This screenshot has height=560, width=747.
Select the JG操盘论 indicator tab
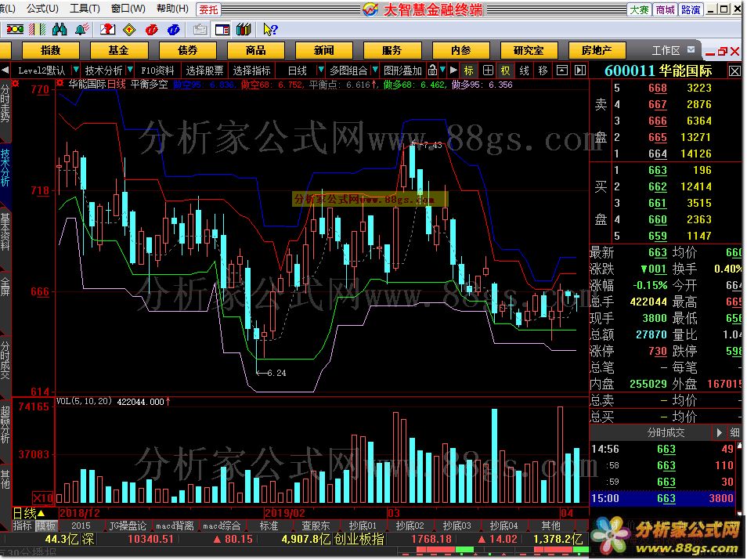click(128, 526)
